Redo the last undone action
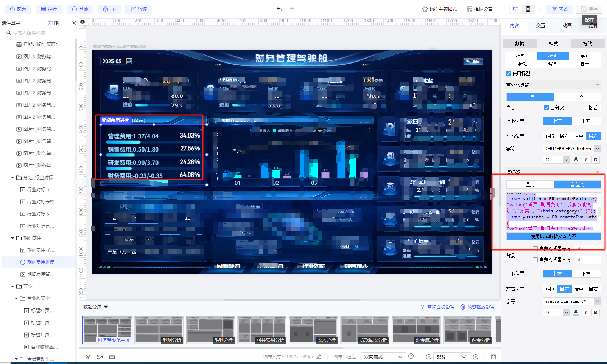This screenshot has width=607, height=364. (291, 9)
